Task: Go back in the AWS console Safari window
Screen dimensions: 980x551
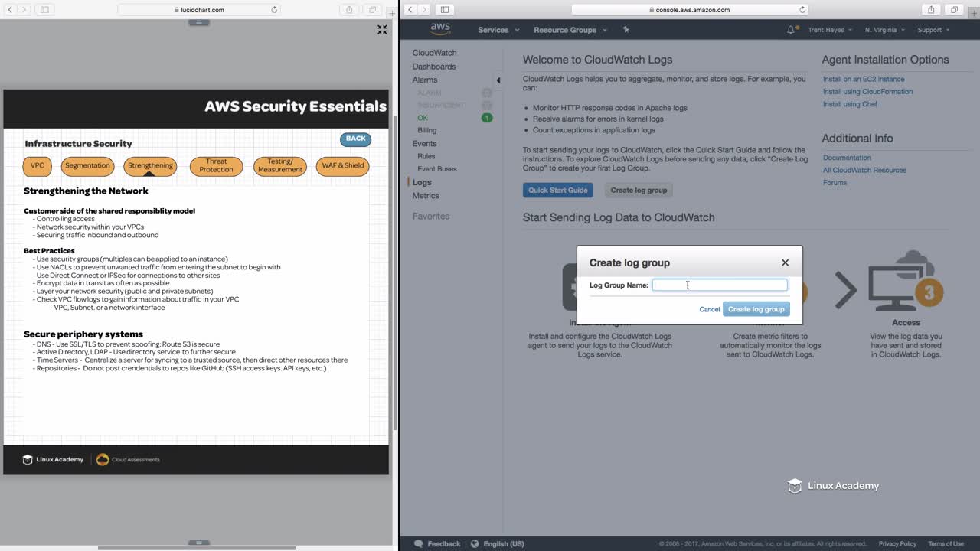Action: point(410,10)
